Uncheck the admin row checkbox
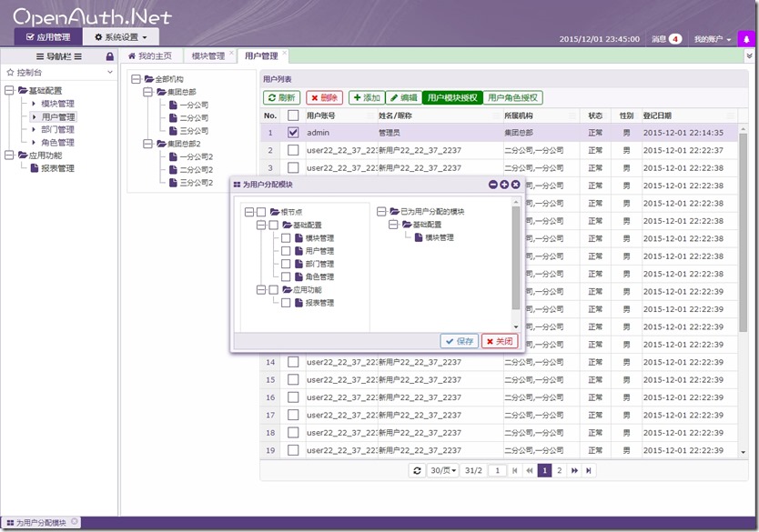Image resolution: width=759 pixels, height=532 pixels. [293, 132]
